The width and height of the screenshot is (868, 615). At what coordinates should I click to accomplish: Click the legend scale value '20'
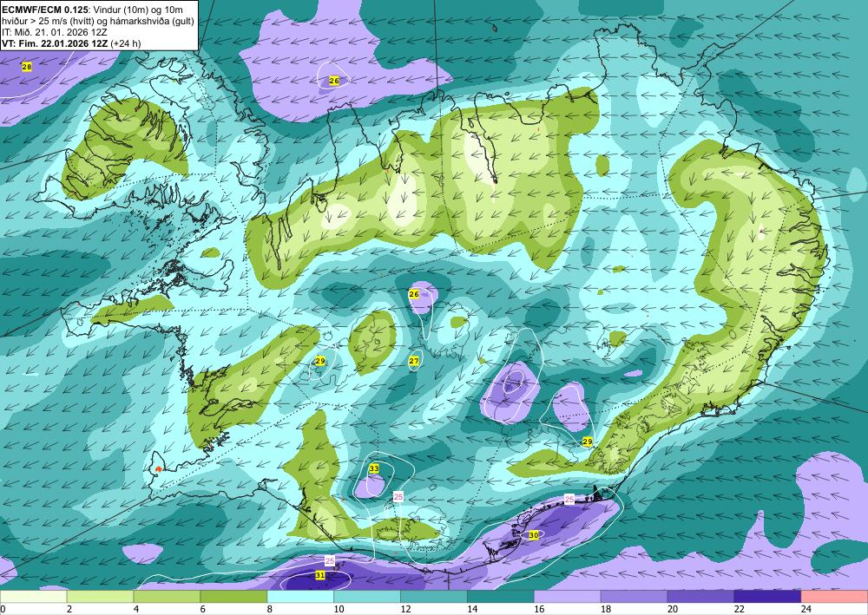(673, 609)
